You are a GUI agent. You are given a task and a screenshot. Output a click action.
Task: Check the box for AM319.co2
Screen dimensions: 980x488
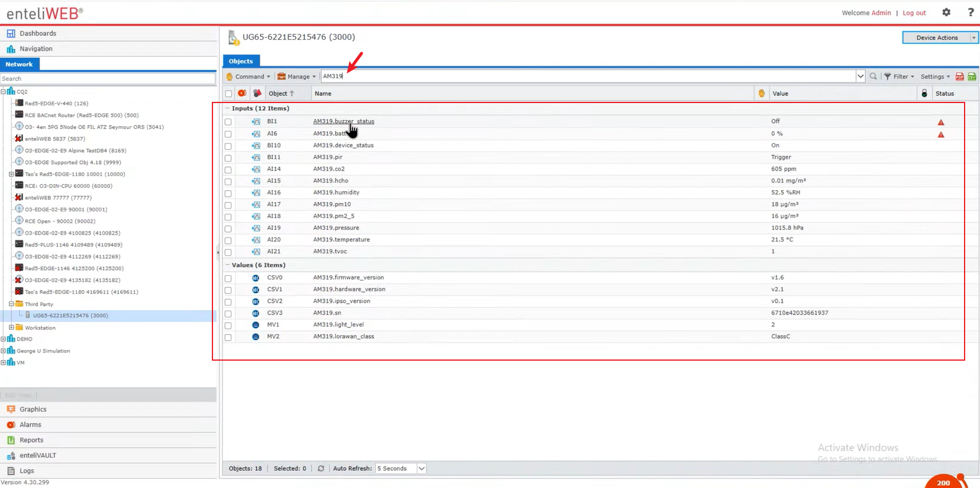coord(228,169)
